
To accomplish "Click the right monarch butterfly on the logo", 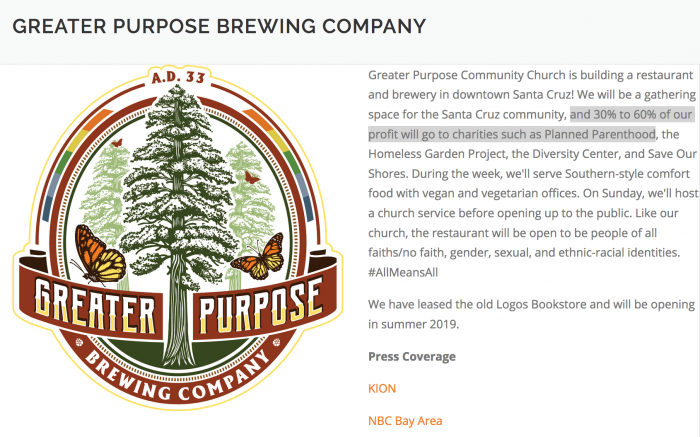I will click(x=259, y=257).
